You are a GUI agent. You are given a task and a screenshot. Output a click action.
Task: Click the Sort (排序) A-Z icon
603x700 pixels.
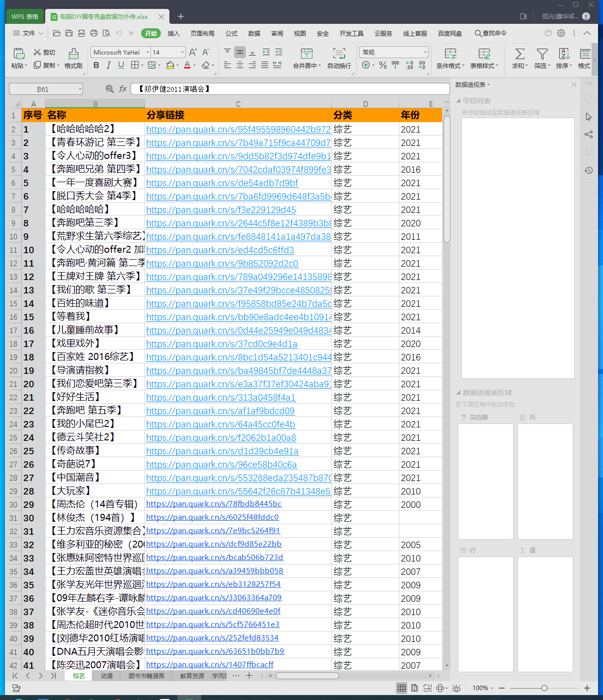point(564,54)
